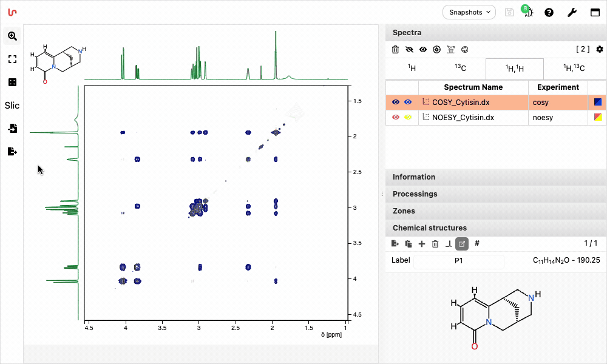Switch to the 13C spectra tab
This screenshot has width=607, height=364.
461,69
